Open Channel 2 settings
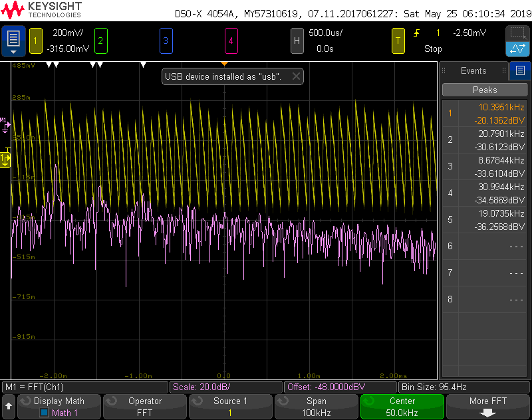 point(100,41)
